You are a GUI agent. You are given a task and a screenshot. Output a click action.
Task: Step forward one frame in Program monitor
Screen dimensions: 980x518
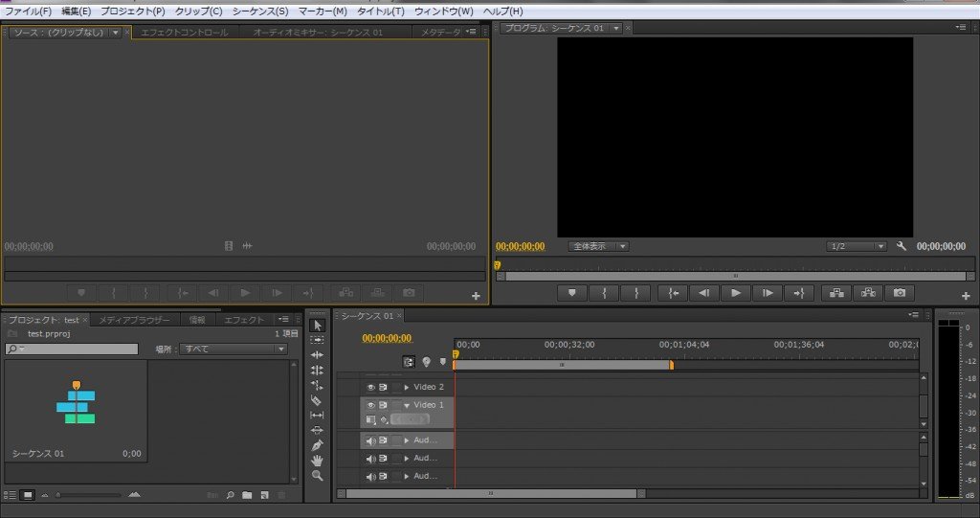[x=768, y=293]
